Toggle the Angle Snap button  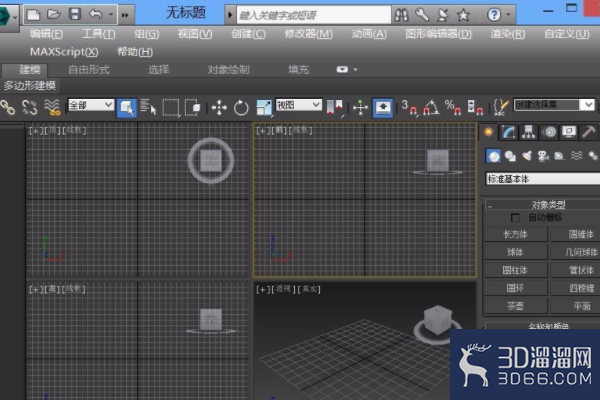tap(431, 108)
